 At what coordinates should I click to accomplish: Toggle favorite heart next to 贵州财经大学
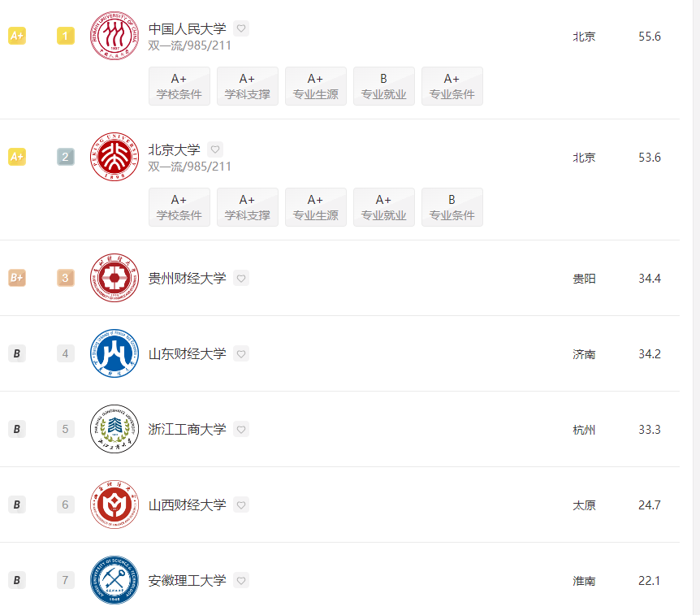pyautogui.click(x=241, y=278)
